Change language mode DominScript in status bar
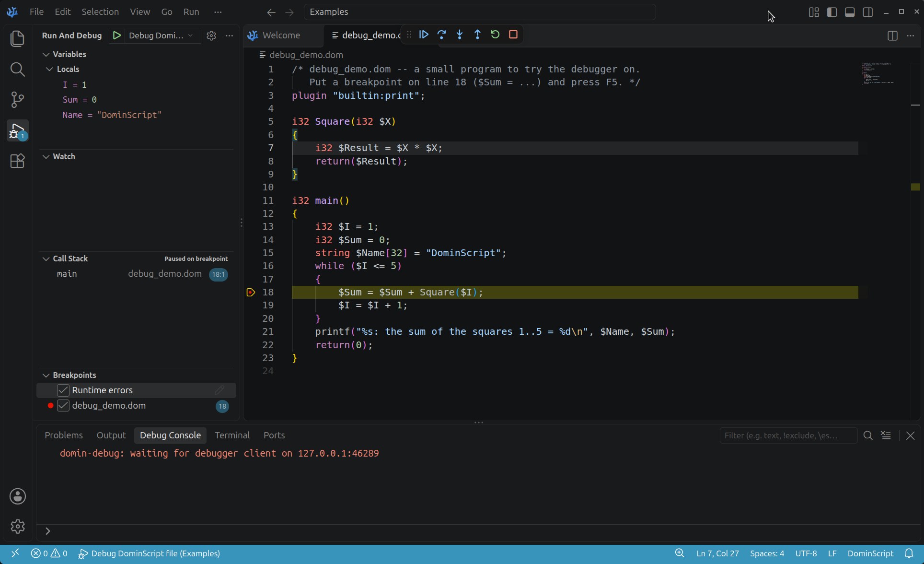 pos(870,553)
